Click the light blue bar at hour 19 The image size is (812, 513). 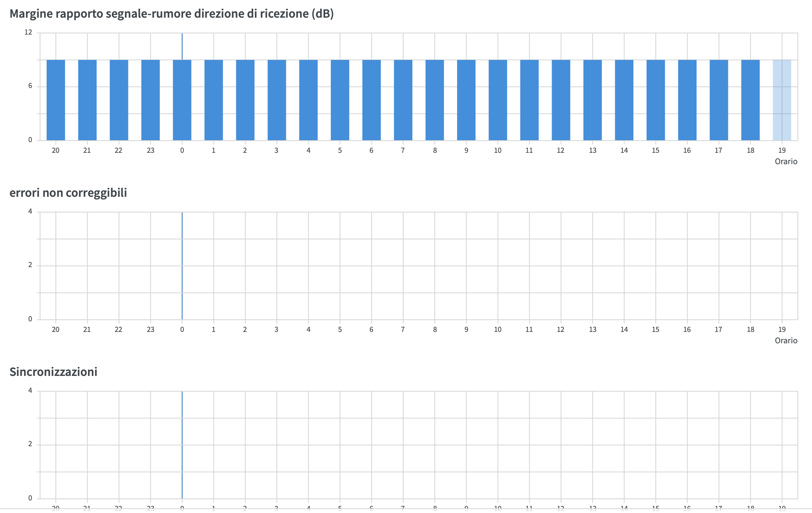782,100
